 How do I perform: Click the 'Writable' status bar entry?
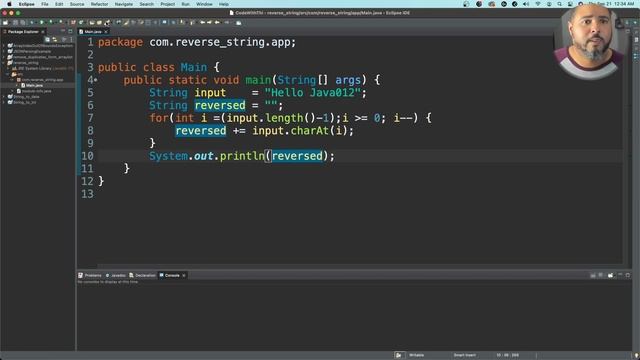pyautogui.click(x=416, y=355)
